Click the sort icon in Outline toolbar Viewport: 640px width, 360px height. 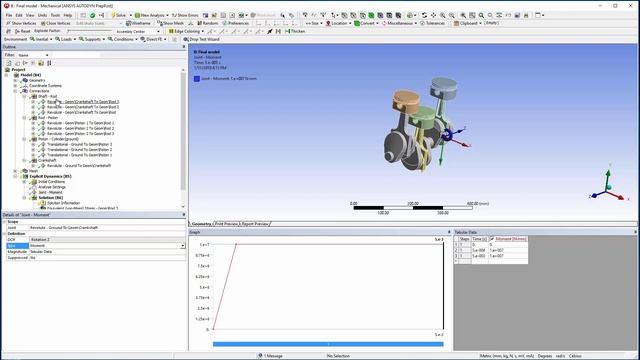(49, 63)
